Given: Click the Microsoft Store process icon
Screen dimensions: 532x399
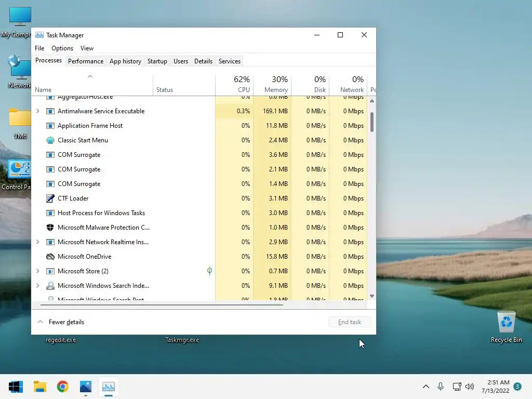Looking at the screenshot, I should pyautogui.click(x=50, y=271).
